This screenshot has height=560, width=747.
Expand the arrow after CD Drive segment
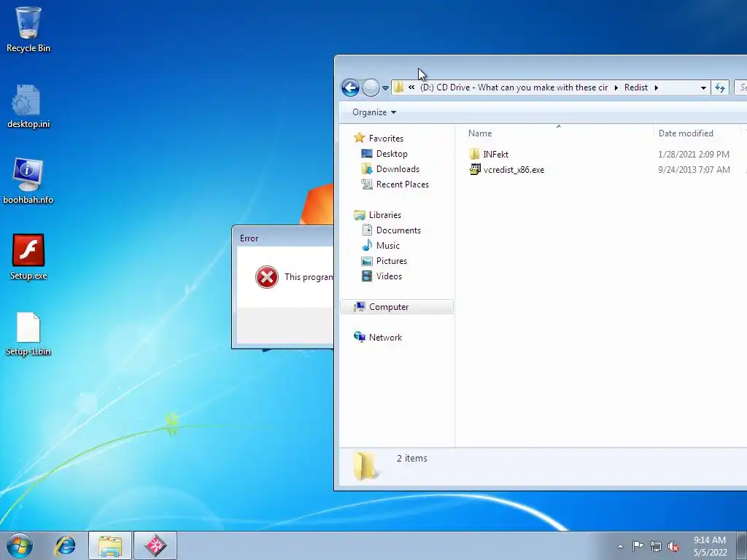click(x=616, y=87)
